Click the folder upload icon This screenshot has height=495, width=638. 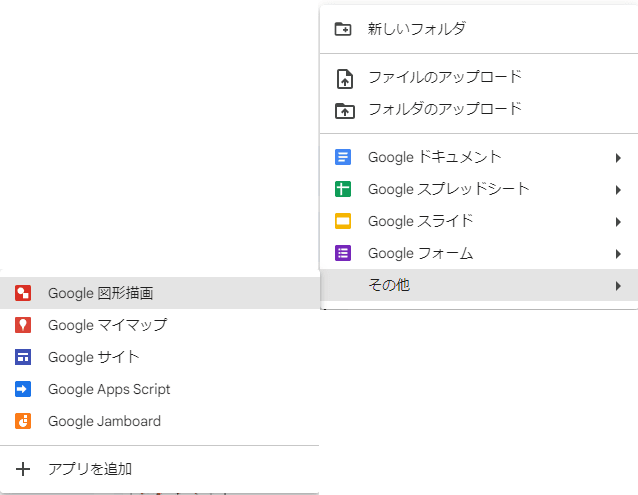(x=345, y=111)
